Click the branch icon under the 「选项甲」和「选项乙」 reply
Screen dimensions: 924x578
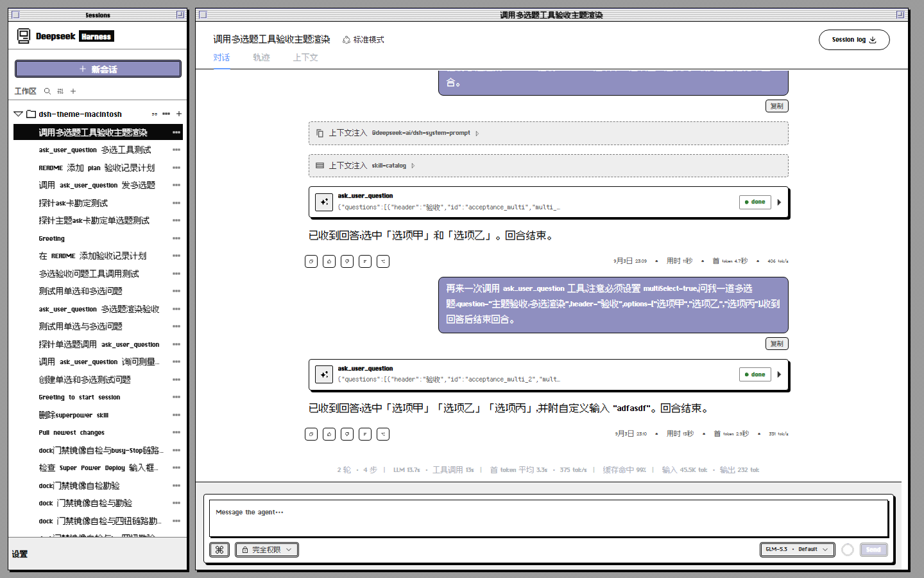(383, 261)
